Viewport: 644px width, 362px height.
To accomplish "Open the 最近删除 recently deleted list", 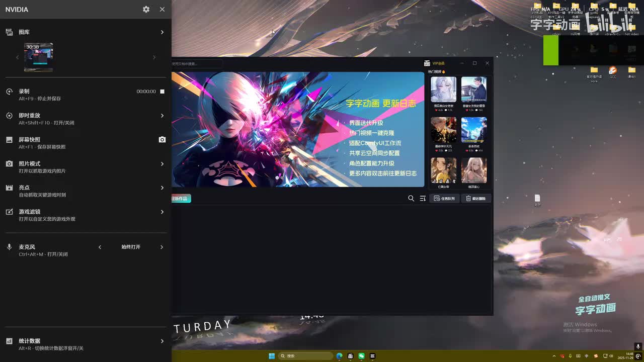I will point(476,199).
